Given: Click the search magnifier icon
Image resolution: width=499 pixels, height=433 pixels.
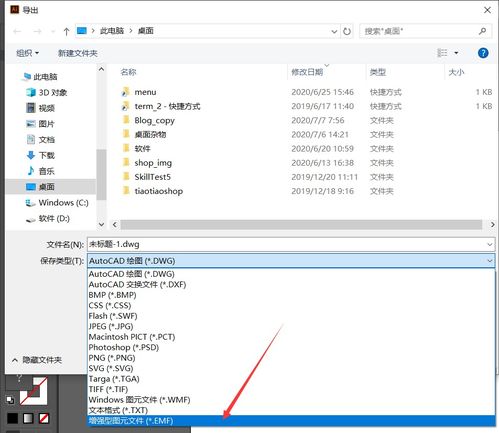Looking at the screenshot, I should click(x=482, y=31).
